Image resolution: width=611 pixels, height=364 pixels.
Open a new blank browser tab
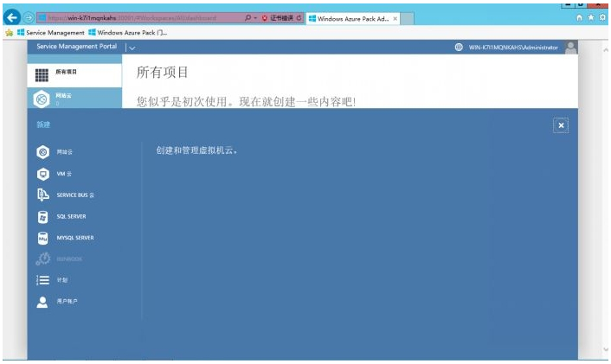click(x=407, y=18)
